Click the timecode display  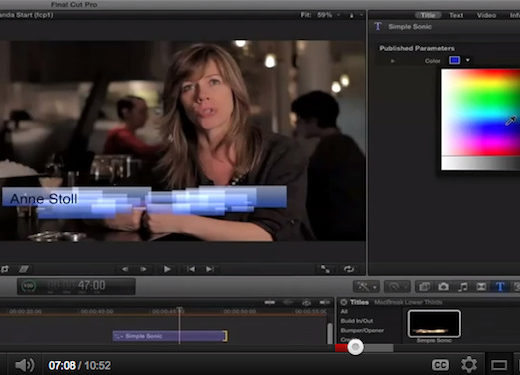tap(76, 286)
